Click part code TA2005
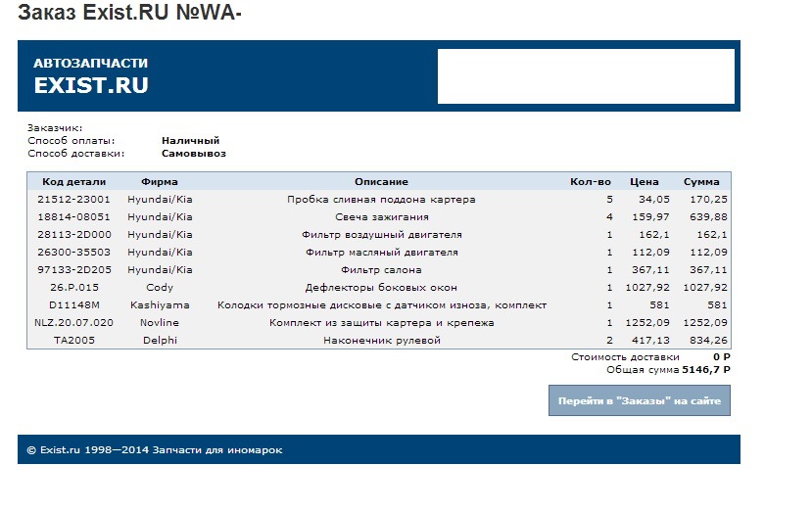 74,340
